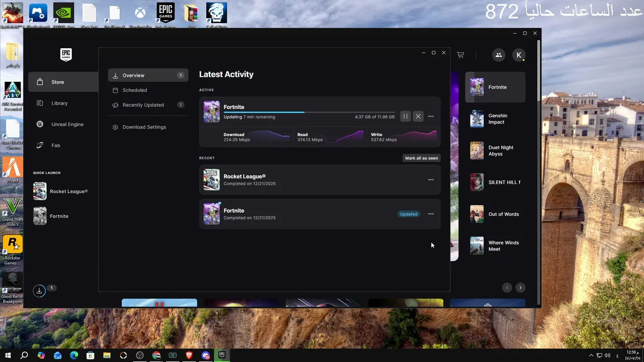The width and height of the screenshot is (644, 362).
Task: Open NVIDIA App desktop shortcut
Action: (x=64, y=15)
